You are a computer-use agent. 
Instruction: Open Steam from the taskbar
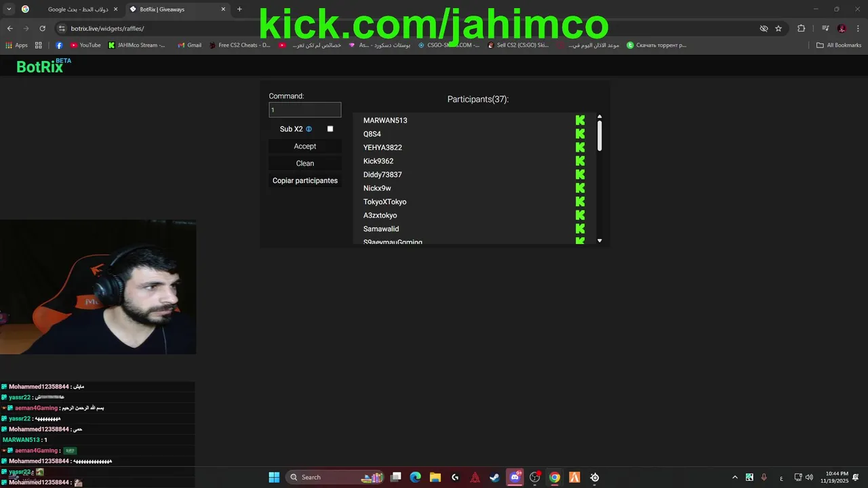494,477
